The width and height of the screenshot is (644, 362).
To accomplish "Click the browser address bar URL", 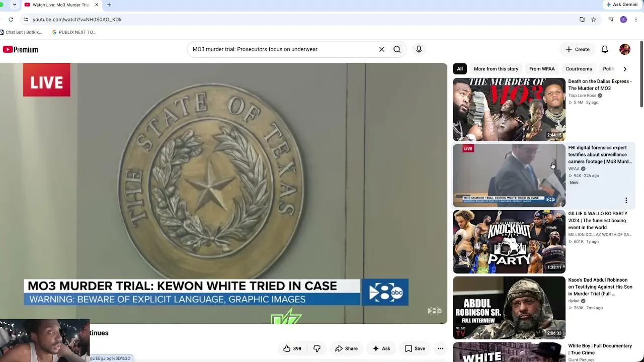I will [x=77, y=20].
